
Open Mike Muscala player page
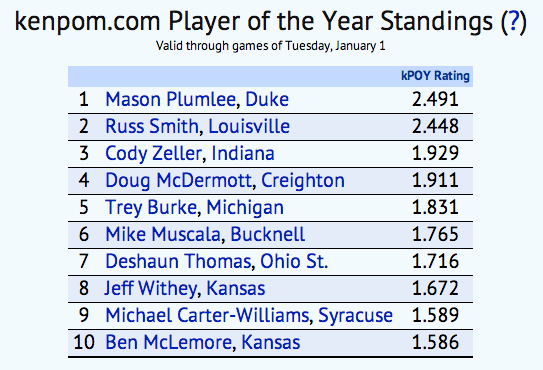click(x=163, y=235)
